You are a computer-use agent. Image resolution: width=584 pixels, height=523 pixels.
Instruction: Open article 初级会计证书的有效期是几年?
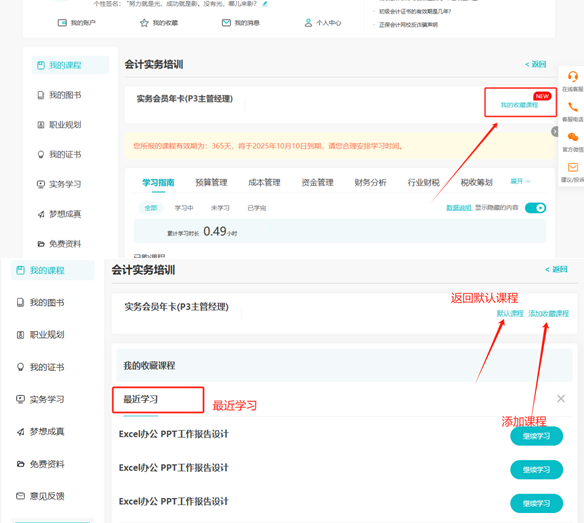[415, 12]
